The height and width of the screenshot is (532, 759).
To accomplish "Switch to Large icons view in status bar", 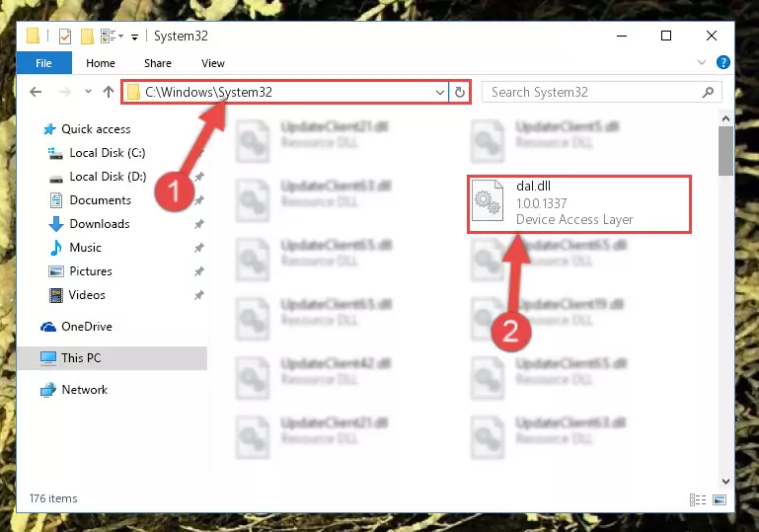I will point(720,499).
